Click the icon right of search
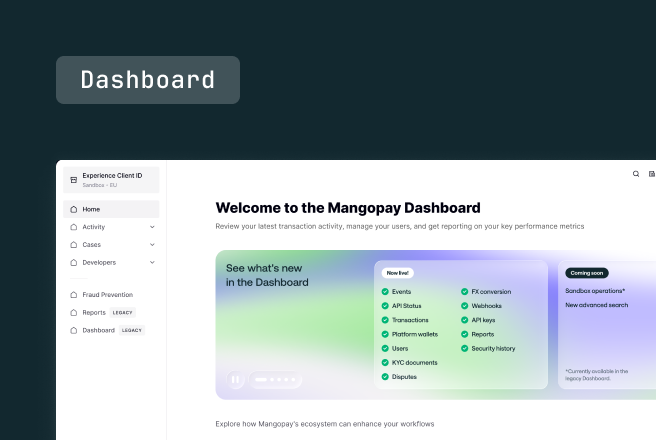The image size is (656, 440). (x=652, y=174)
